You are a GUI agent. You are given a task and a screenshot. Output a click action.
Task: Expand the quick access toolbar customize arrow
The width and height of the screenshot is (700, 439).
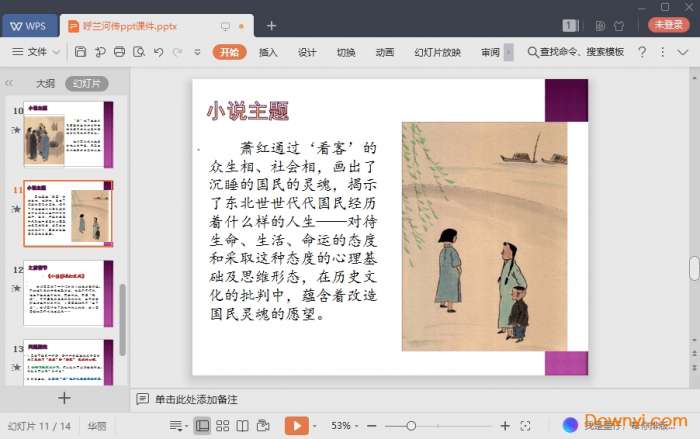(x=197, y=52)
